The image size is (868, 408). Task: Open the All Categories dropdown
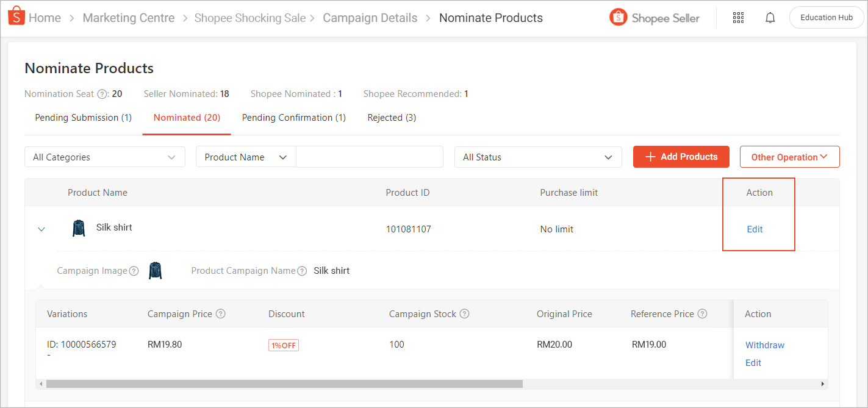coord(104,157)
